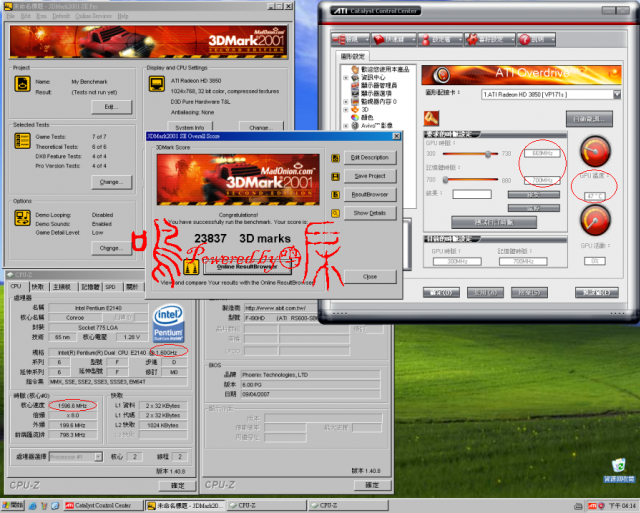The width and height of the screenshot is (640, 513).
Task: Open the view toolbar menu in Catalyst Control Center
Action: pyautogui.click(x=350, y=40)
